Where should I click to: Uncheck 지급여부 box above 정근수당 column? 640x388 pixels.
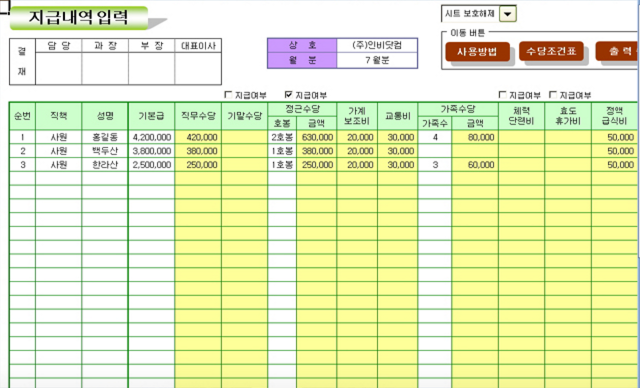coord(289,95)
